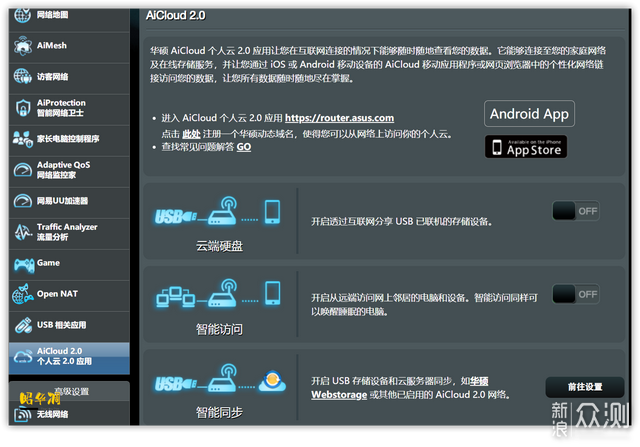Enable the cloud disk (云端硬盘) OFF toggle
The width and height of the screenshot is (640, 447).
[576, 211]
